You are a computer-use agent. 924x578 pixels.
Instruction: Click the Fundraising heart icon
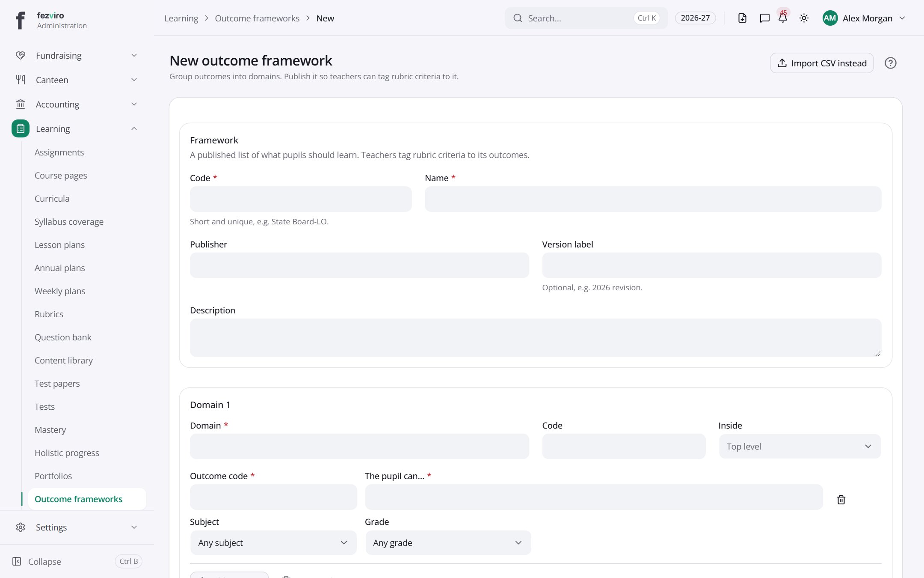point(21,55)
